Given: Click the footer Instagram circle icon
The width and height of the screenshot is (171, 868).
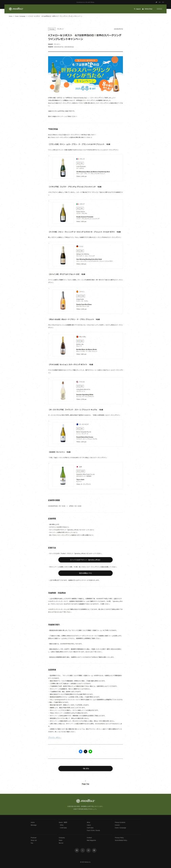Looking at the screenshot, I should pyautogui.click(x=88, y=850).
